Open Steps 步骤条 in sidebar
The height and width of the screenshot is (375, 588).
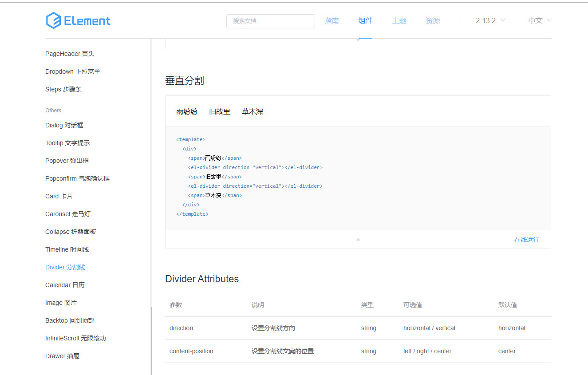coord(63,89)
